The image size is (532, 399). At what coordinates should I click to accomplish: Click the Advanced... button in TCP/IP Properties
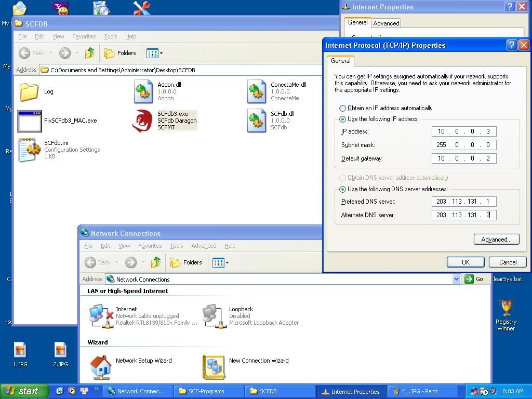click(x=496, y=239)
